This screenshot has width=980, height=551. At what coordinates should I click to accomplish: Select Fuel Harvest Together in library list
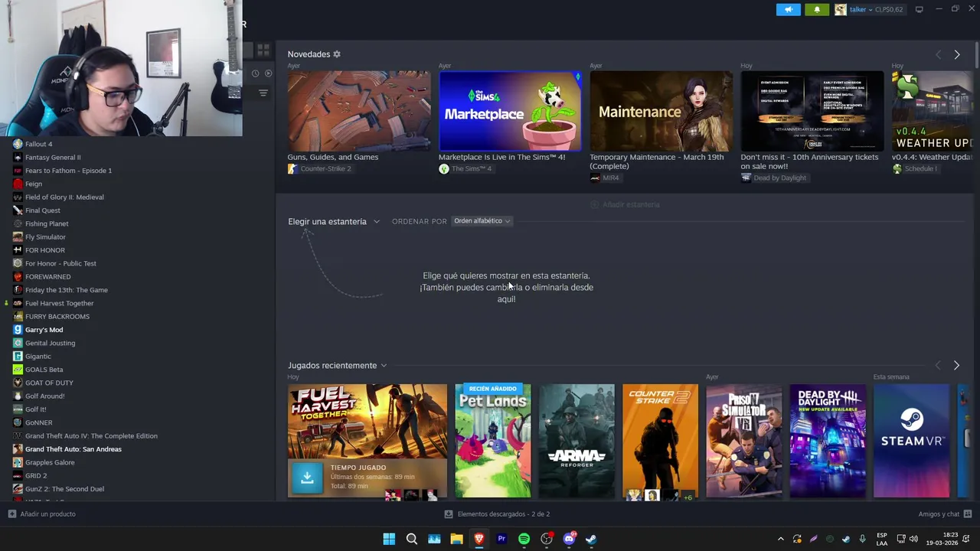pyautogui.click(x=59, y=303)
